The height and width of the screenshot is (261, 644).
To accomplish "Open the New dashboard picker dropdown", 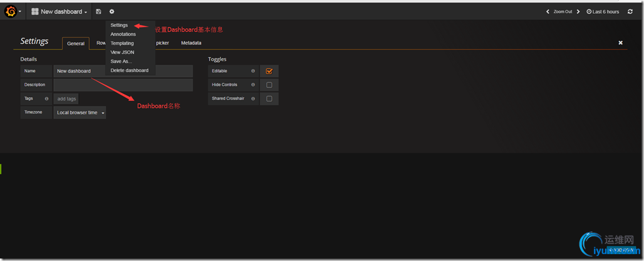I will [60, 11].
